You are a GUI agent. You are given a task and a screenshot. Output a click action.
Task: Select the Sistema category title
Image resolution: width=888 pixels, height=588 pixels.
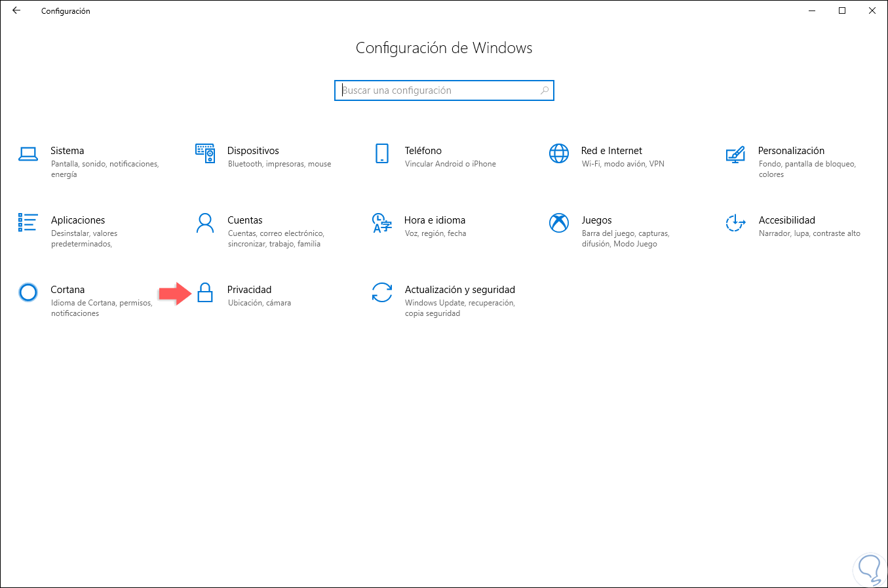68,151
